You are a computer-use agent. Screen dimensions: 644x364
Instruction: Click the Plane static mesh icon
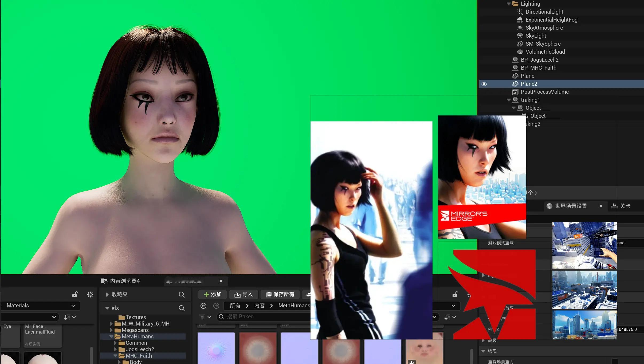[x=515, y=76]
